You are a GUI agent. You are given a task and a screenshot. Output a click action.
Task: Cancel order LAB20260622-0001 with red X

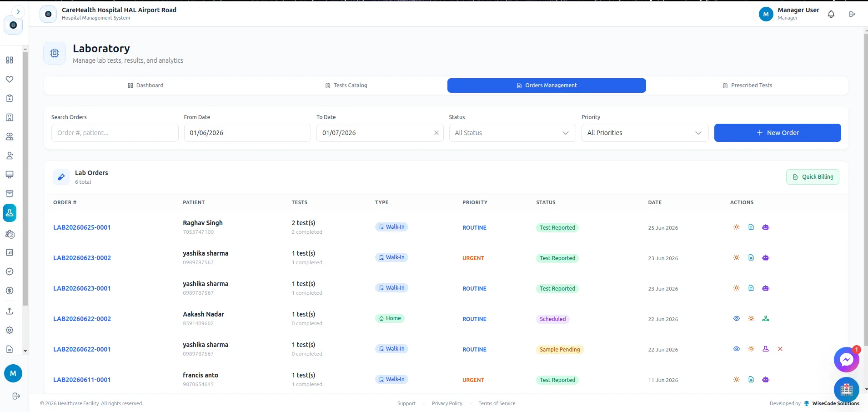780,349
